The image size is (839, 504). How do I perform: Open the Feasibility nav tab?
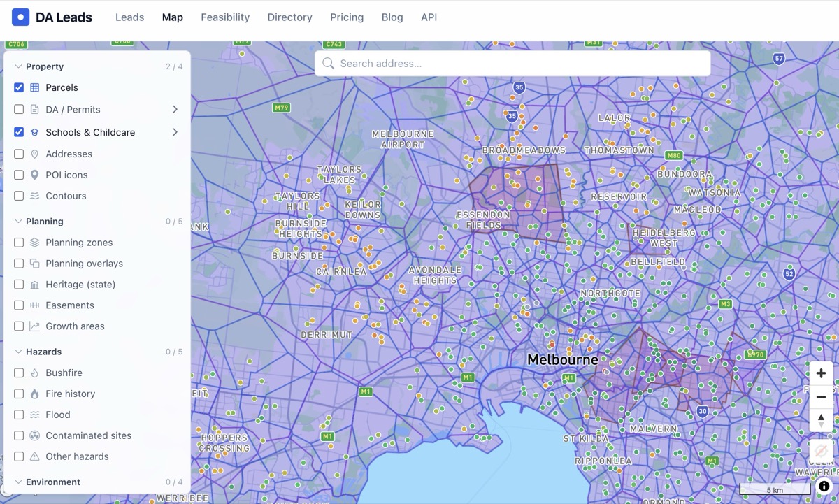tap(225, 17)
